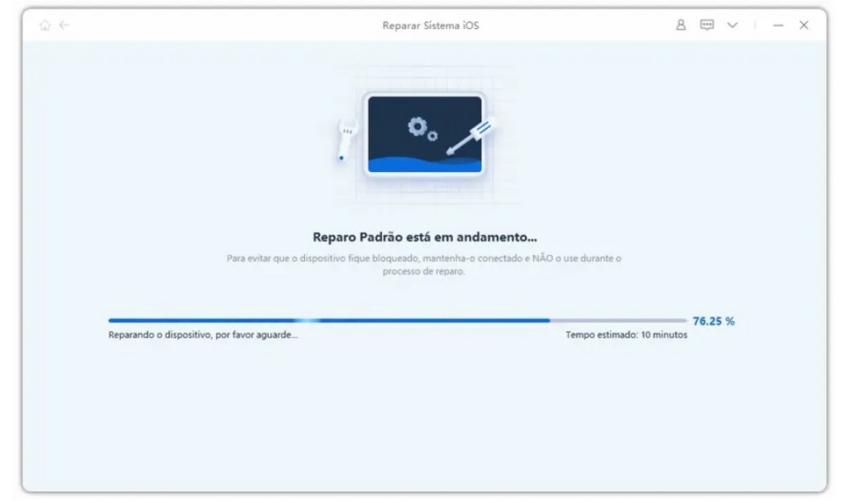The image size is (847, 504).
Task: Click the 'Para evitar que o dispositivo' warning
Action: [x=424, y=264]
